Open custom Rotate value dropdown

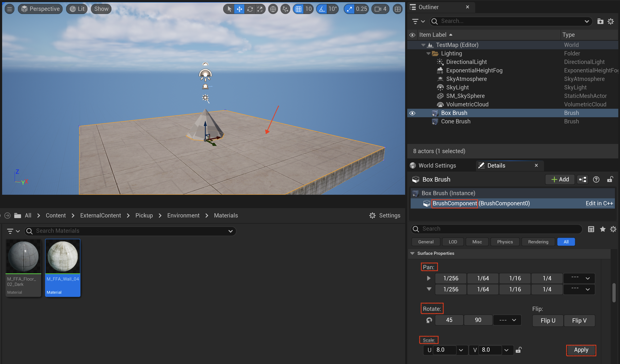(507, 320)
